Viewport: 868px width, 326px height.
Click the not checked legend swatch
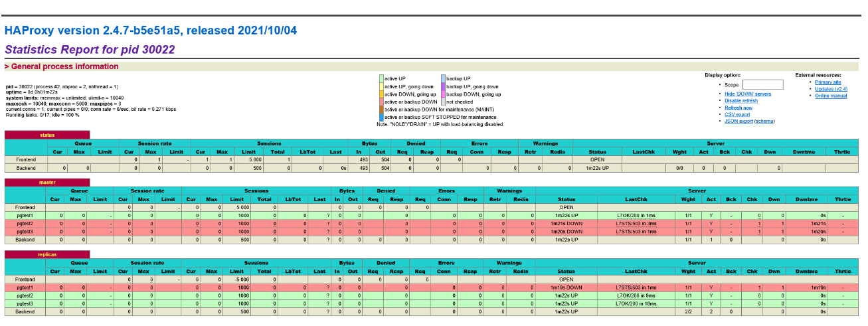click(x=443, y=102)
